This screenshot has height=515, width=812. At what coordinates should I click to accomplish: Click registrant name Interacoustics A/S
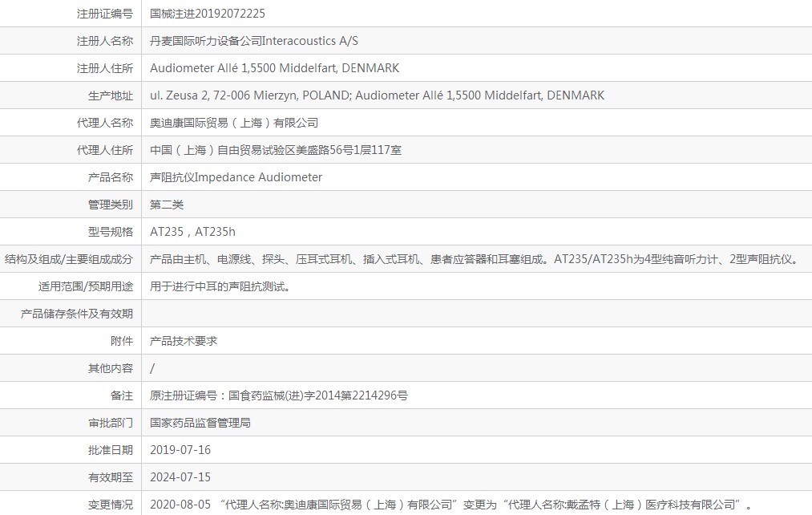point(254,41)
